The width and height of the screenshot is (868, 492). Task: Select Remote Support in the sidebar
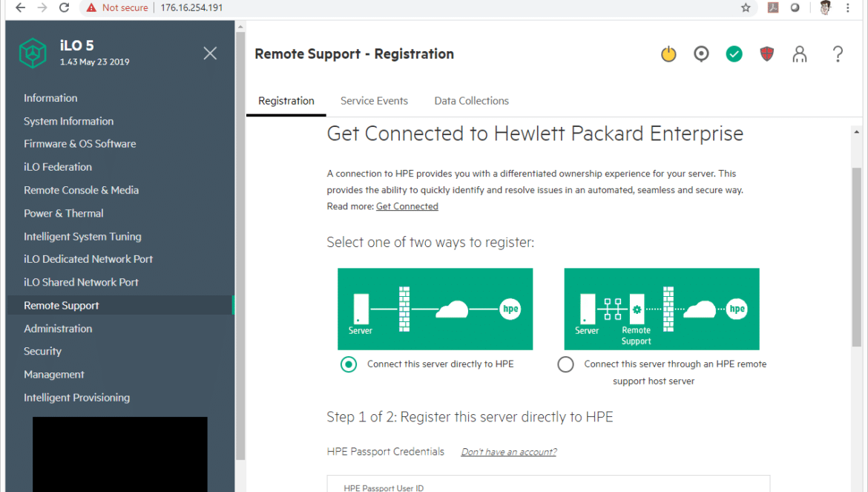[120, 306]
